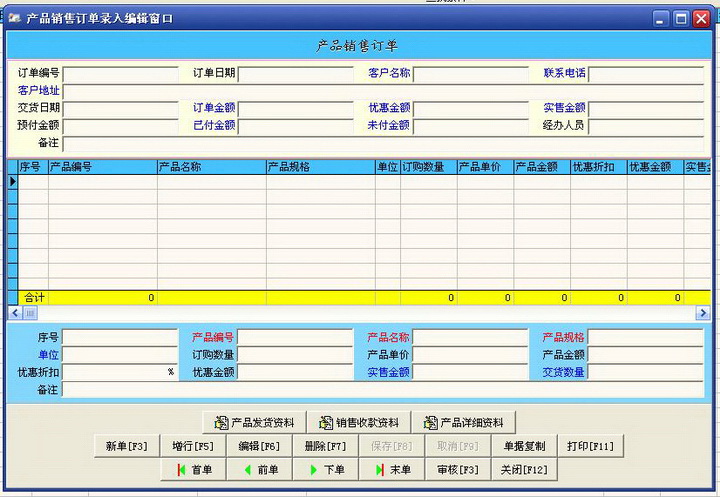Focus the 交货日期 input field
720x497 pixels.
[x=120, y=109]
